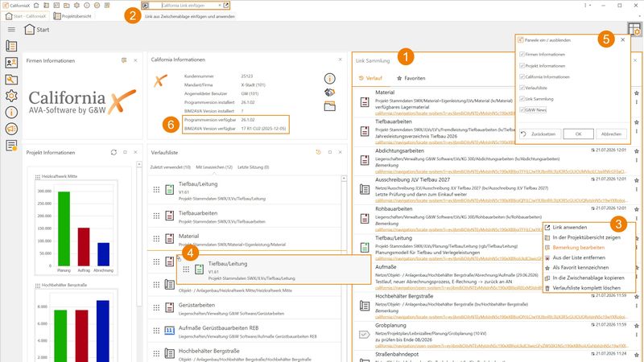Toggle Firmen Informationen checkbox

[522, 54]
